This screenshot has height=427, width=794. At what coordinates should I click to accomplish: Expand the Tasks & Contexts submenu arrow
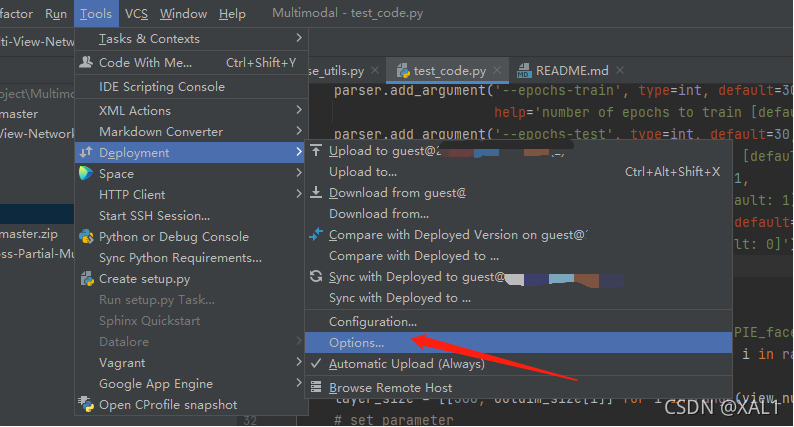tap(299, 38)
